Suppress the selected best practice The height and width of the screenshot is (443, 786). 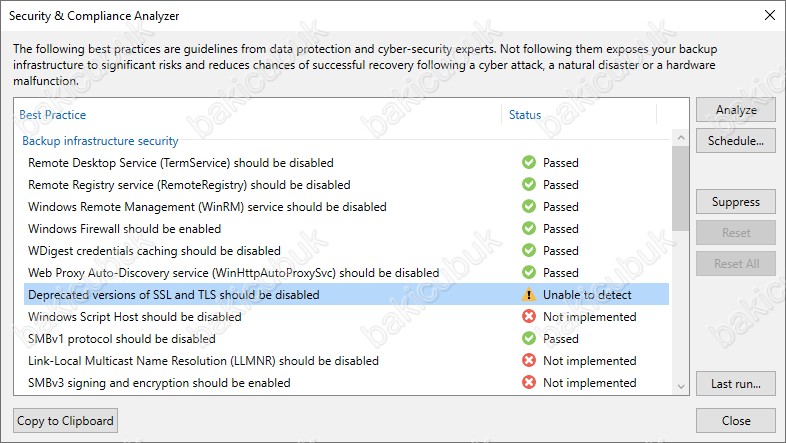click(x=735, y=202)
